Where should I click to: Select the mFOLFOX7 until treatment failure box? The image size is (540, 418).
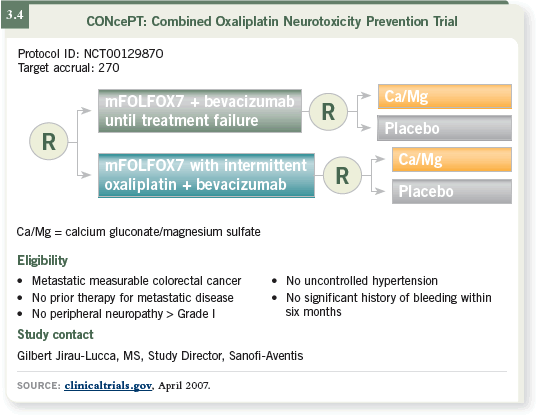point(200,111)
